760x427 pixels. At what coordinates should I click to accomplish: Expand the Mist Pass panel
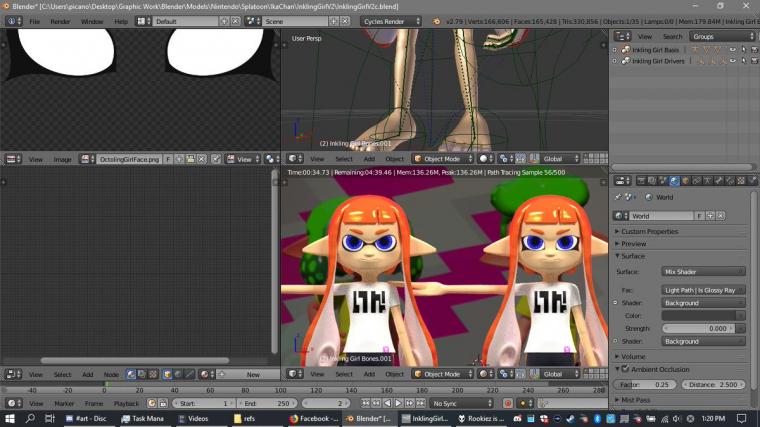pos(633,400)
